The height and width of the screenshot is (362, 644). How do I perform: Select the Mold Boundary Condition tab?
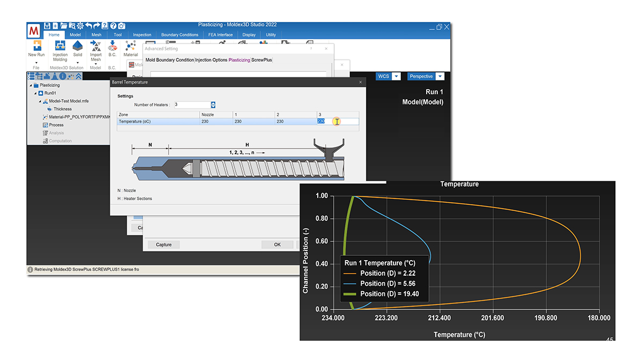click(x=170, y=60)
